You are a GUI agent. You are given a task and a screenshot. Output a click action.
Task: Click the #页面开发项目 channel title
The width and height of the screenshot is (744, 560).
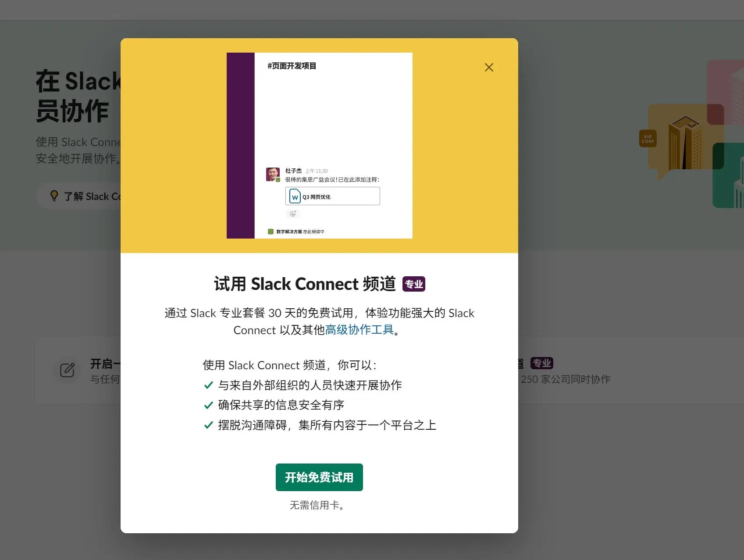292,66
